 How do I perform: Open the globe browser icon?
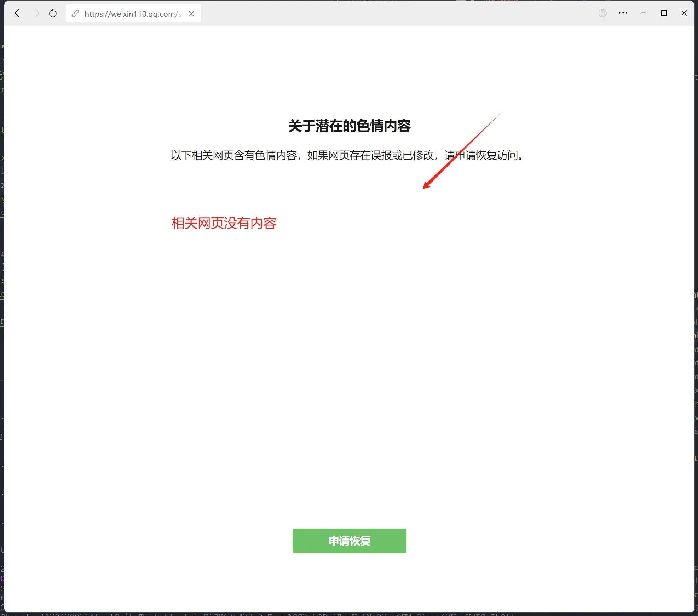pos(602,13)
